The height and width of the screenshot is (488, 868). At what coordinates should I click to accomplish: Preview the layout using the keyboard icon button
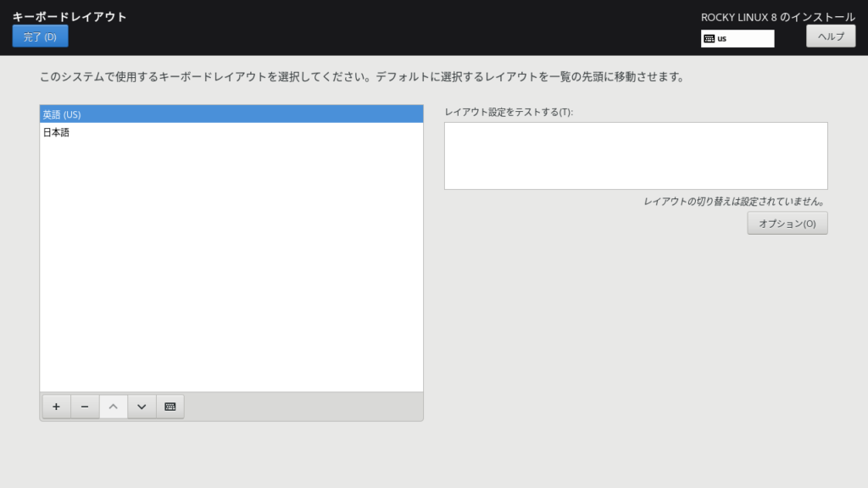click(x=170, y=407)
